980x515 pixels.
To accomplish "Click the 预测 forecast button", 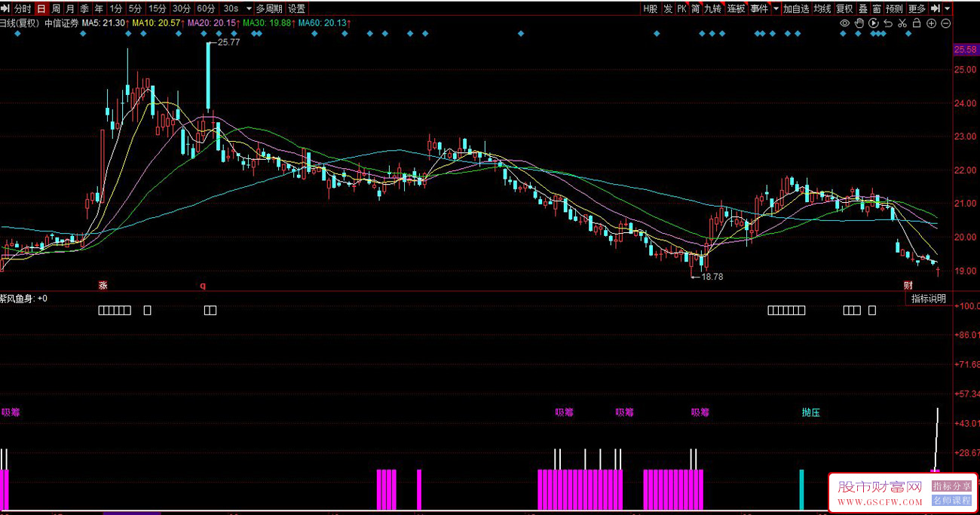I will (x=894, y=8).
